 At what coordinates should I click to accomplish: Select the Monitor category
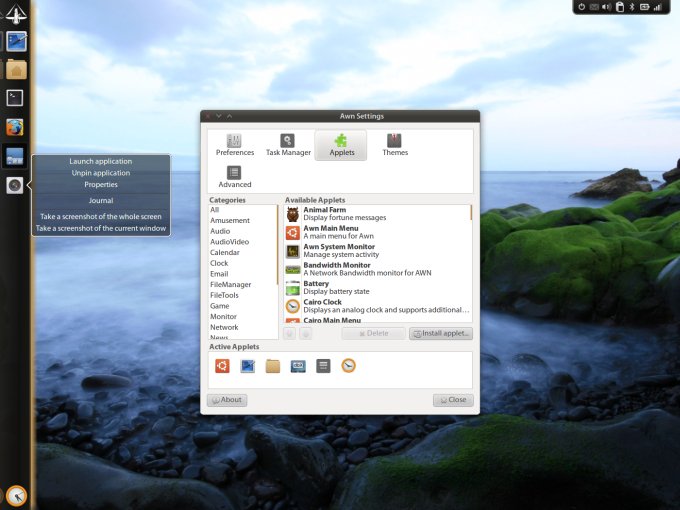coord(224,316)
